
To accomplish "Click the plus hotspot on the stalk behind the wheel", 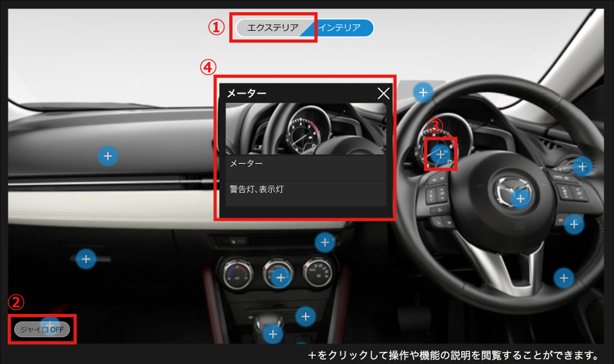I will tap(582, 167).
